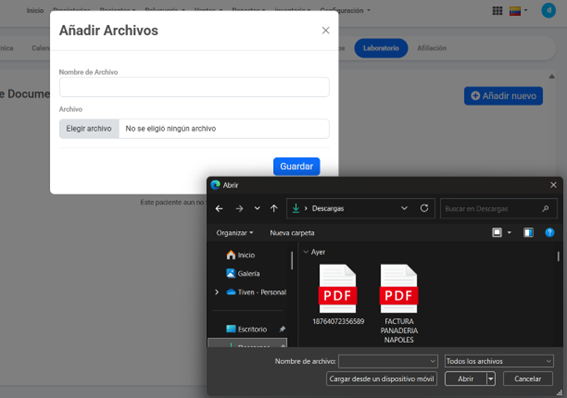Select Galería in navigation pane
567x398 pixels.
(x=243, y=274)
